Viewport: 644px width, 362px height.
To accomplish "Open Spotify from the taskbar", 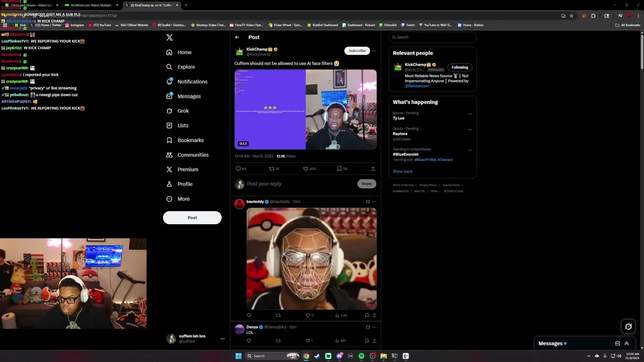I will point(361,356).
